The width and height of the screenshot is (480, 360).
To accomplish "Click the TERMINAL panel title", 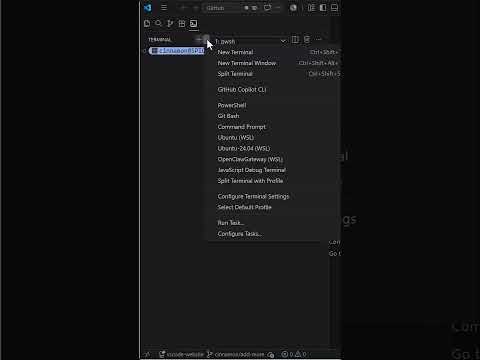I will pos(159,40).
